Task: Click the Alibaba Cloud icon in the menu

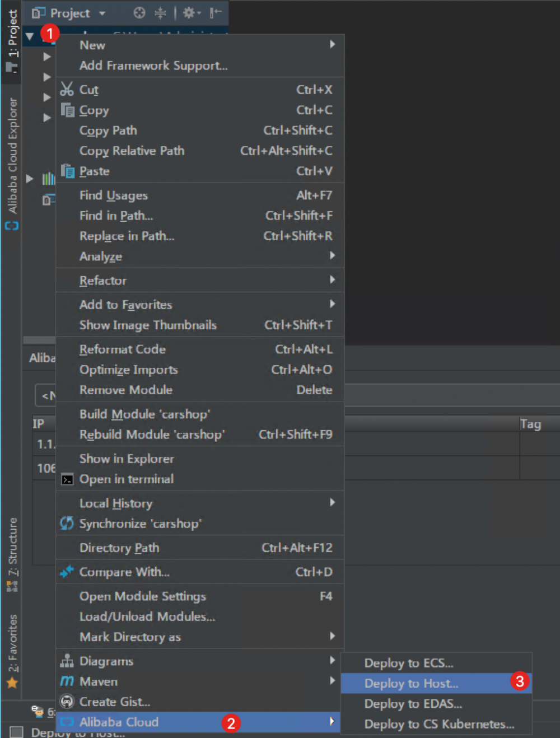Action: [67, 722]
